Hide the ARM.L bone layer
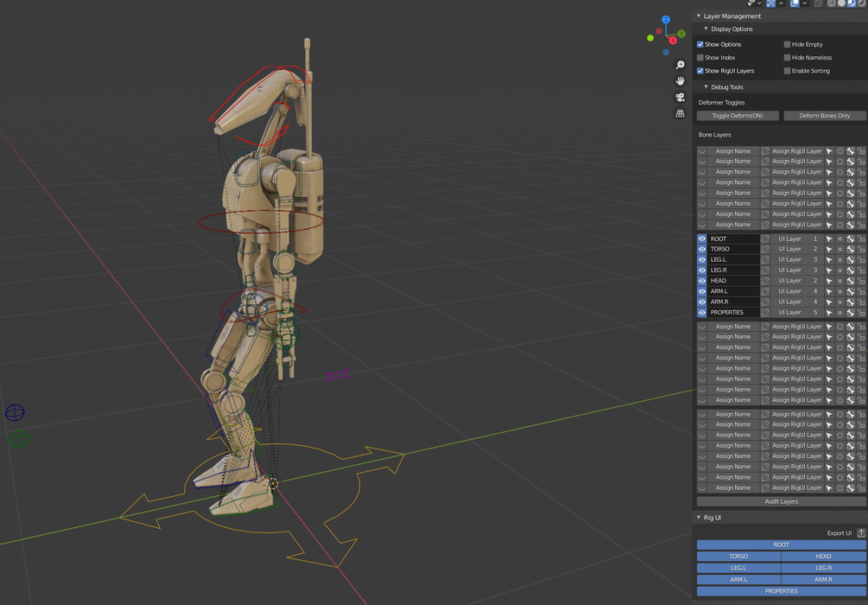This screenshot has width=868, height=605. pos(701,291)
